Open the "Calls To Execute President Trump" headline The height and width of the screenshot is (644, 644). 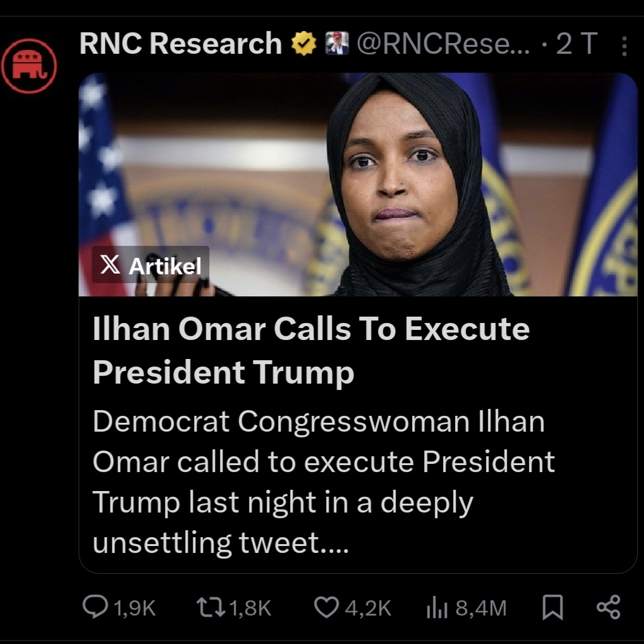click(x=311, y=350)
